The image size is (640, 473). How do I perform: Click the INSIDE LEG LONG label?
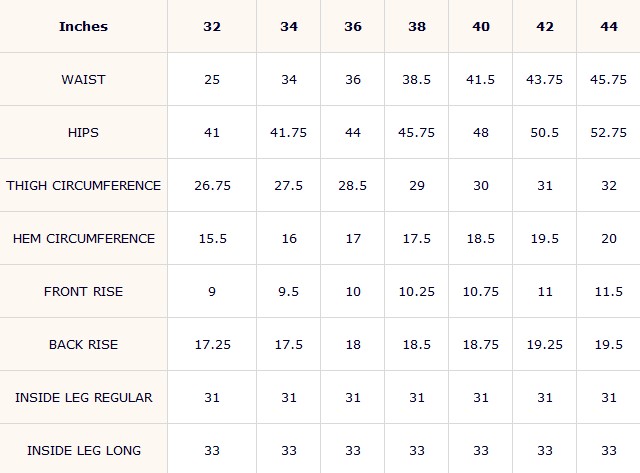83,449
